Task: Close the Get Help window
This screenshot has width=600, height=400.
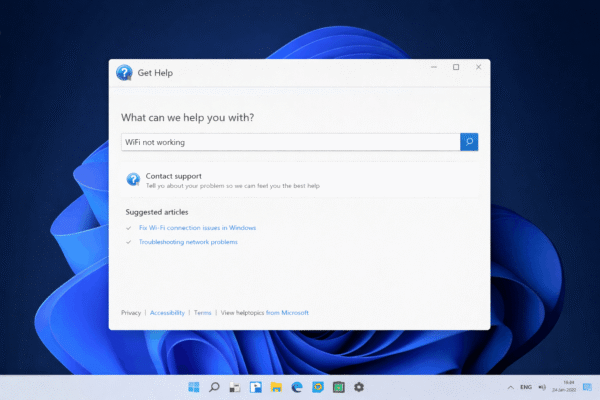Action: click(478, 67)
